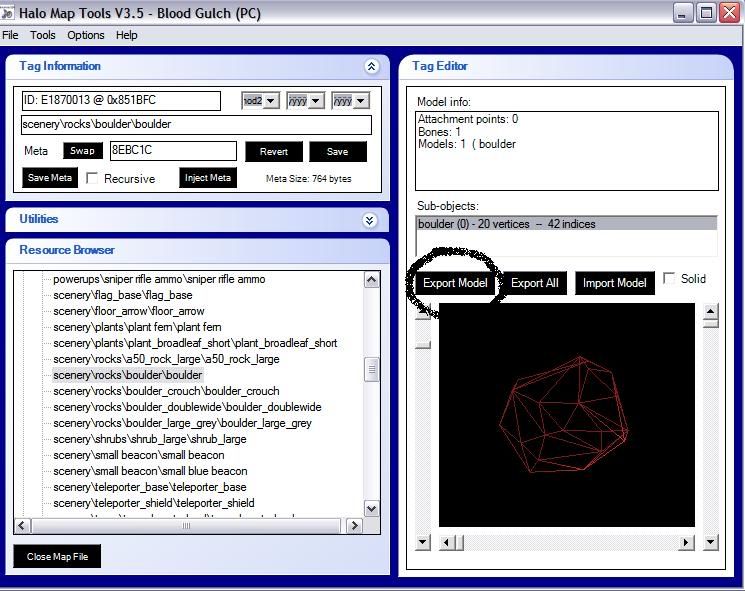Viewport: 745px width, 591px height.
Task: Click Resource Browser scroll left arrow
Action: pyautogui.click(x=22, y=526)
